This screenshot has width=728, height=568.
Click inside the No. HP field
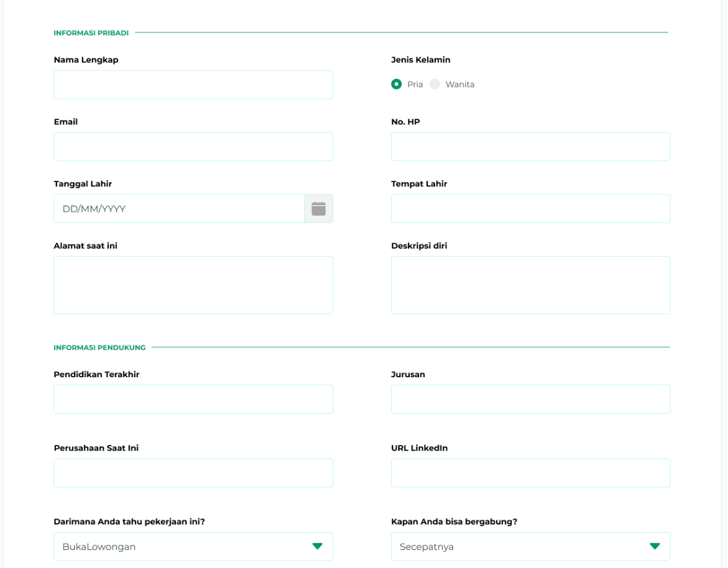[x=530, y=147]
